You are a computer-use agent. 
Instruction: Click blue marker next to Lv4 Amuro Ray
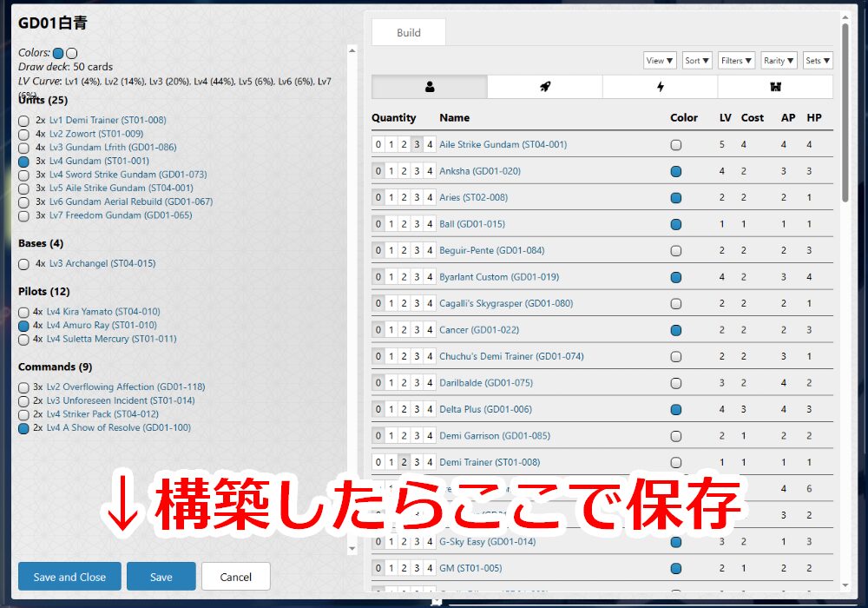click(x=23, y=326)
